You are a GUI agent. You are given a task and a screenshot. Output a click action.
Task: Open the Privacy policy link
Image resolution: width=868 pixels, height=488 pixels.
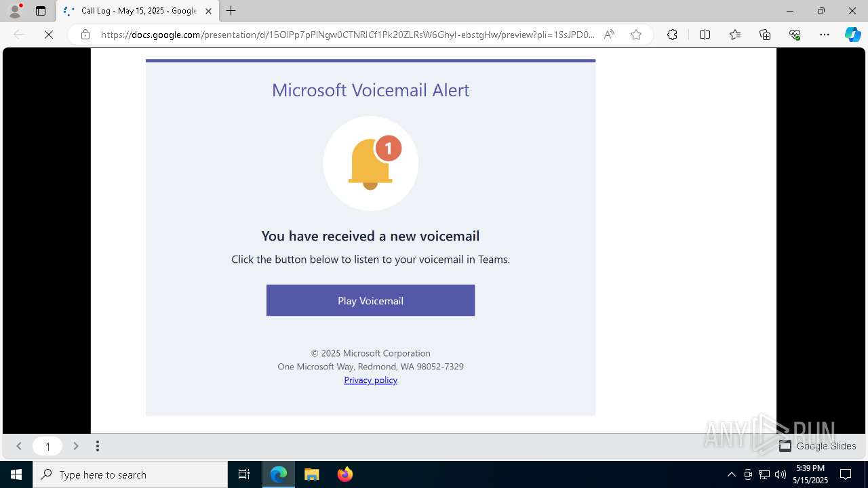370,380
